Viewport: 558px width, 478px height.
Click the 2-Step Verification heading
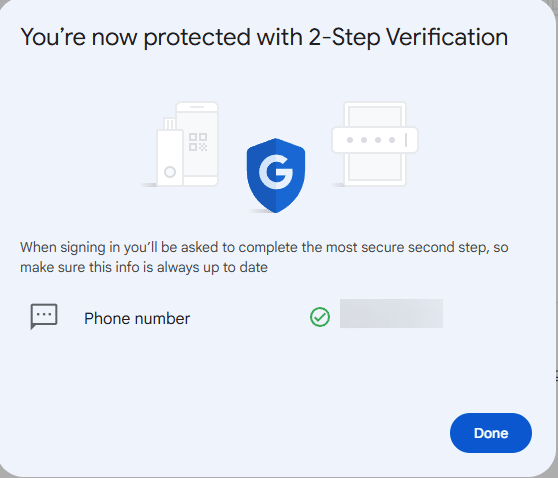click(264, 37)
